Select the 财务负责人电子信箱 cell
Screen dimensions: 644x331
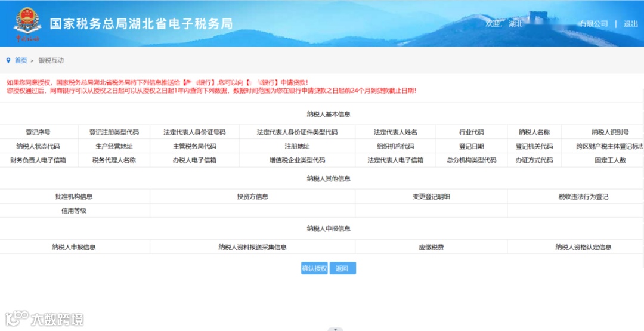[x=38, y=160]
